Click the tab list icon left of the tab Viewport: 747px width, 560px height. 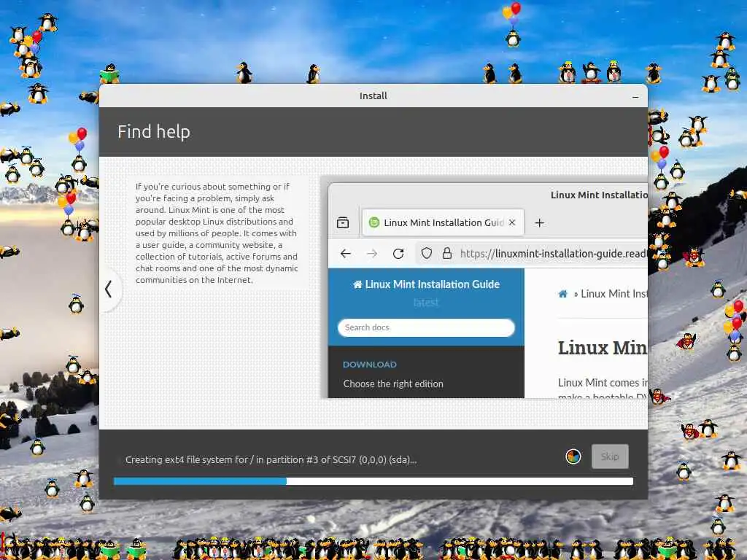tap(343, 222)
